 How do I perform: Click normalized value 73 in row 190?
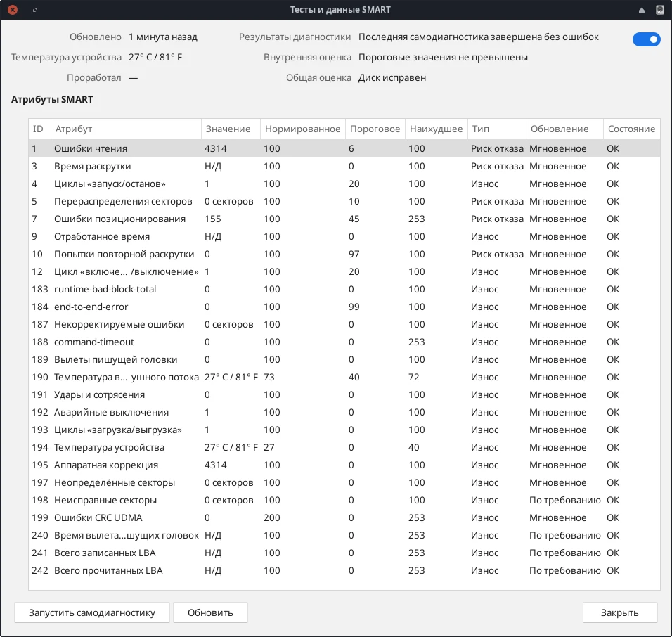pos(269,377)
